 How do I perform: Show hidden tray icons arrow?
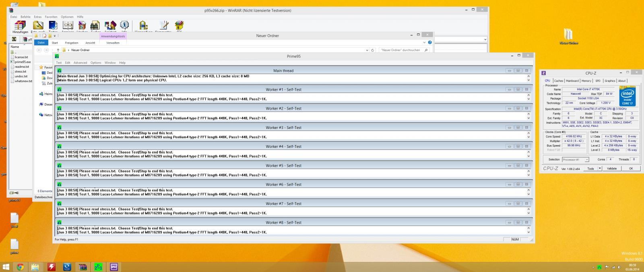593,267
